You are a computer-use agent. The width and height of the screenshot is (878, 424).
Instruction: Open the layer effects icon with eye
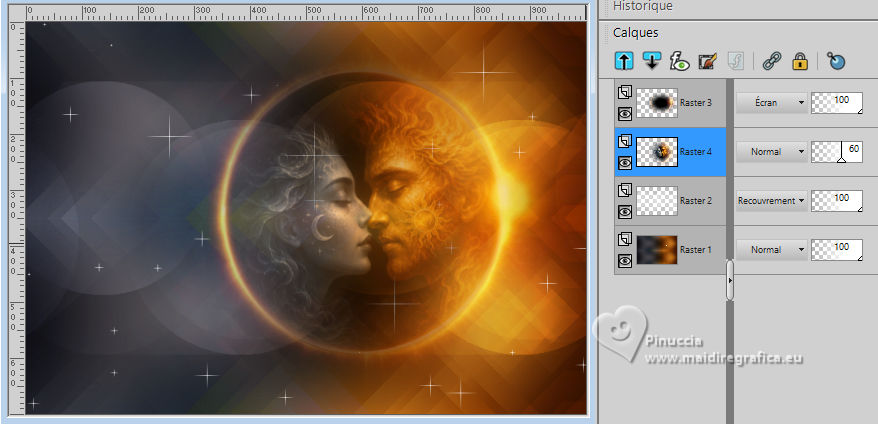(679, 60)
